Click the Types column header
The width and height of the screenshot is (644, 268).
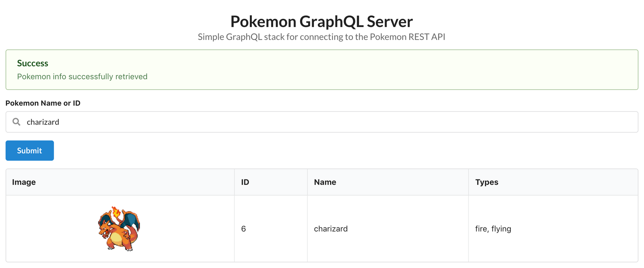coord(553,182)
